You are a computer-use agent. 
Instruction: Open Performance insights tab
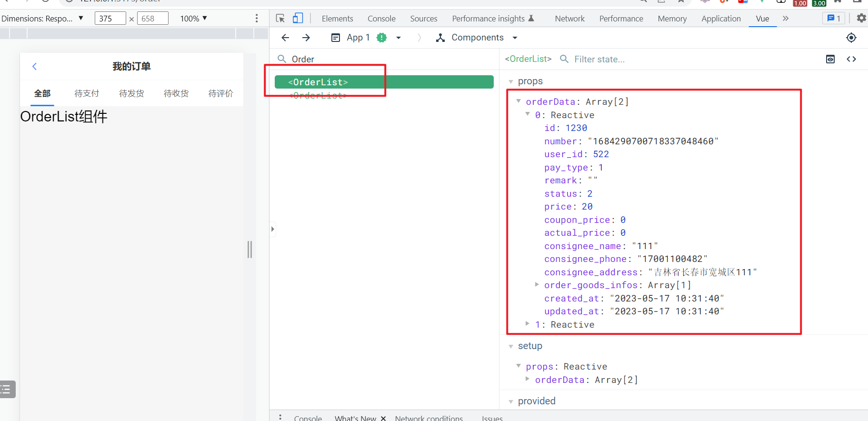(x=493, y=19)
